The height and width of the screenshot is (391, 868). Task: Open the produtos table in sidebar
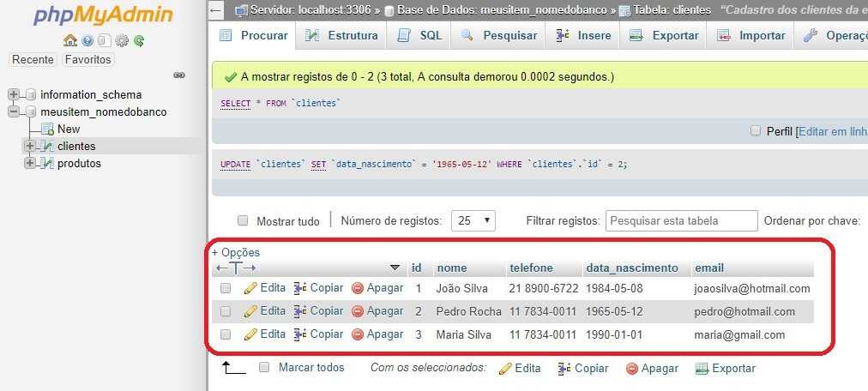[x=79, y=163]
